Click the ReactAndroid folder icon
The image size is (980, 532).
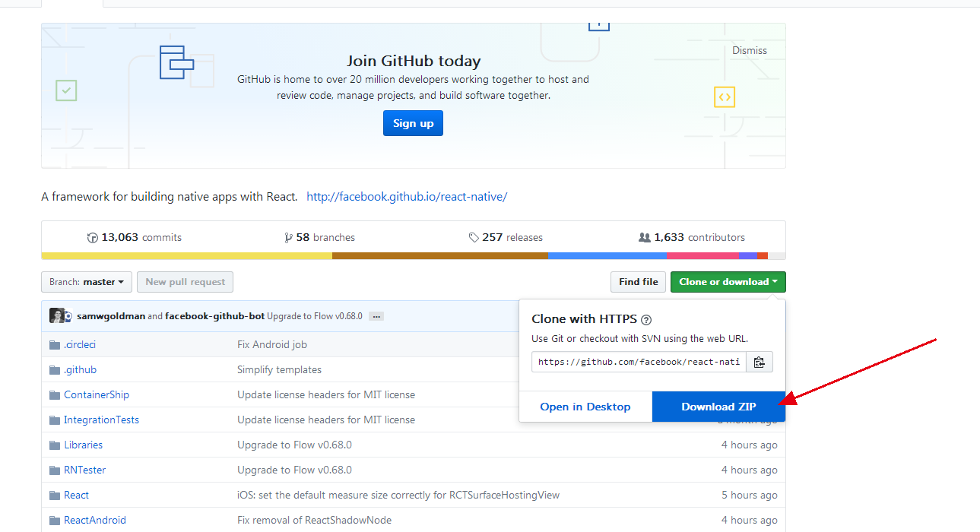point(55,521)
